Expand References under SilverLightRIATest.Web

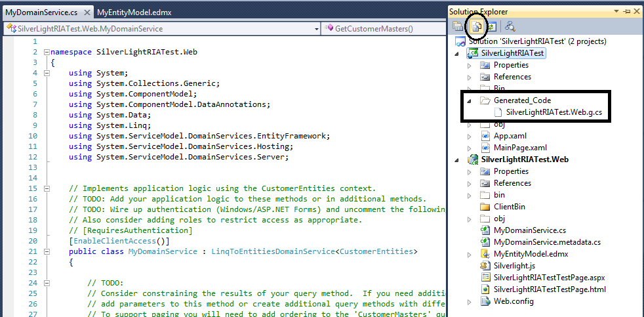[470, 183]
